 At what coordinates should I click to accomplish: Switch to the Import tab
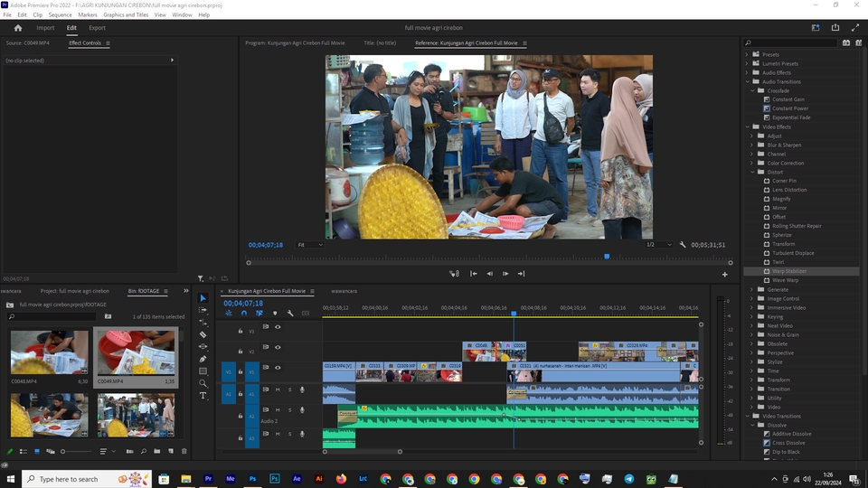[x=45, y=28]
